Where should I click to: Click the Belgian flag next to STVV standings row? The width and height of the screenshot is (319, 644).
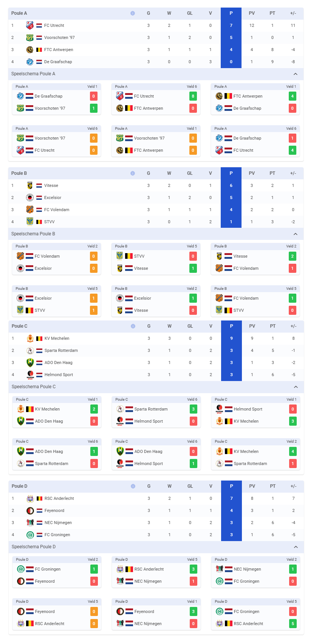39,222
